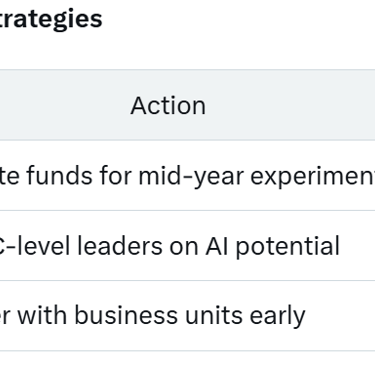Click the word 'with' in third row

[x=42, y=315]
